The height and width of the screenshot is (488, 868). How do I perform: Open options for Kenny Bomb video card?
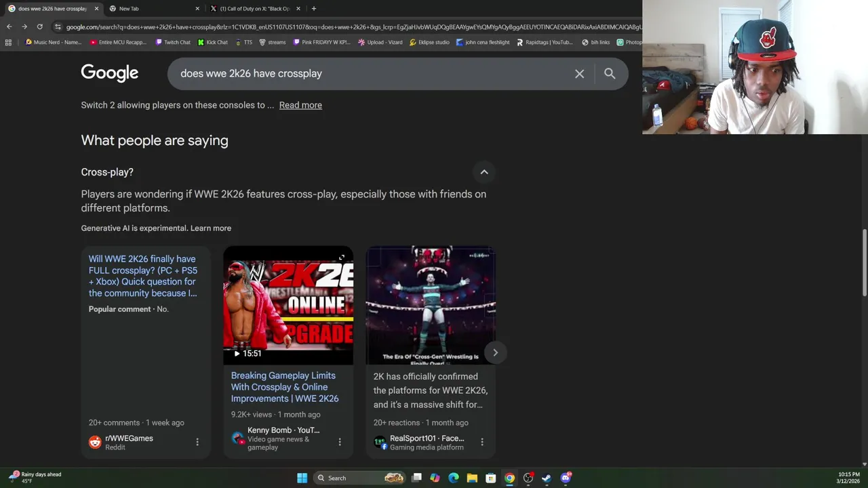pyautogui.click(x=340, y=442)
